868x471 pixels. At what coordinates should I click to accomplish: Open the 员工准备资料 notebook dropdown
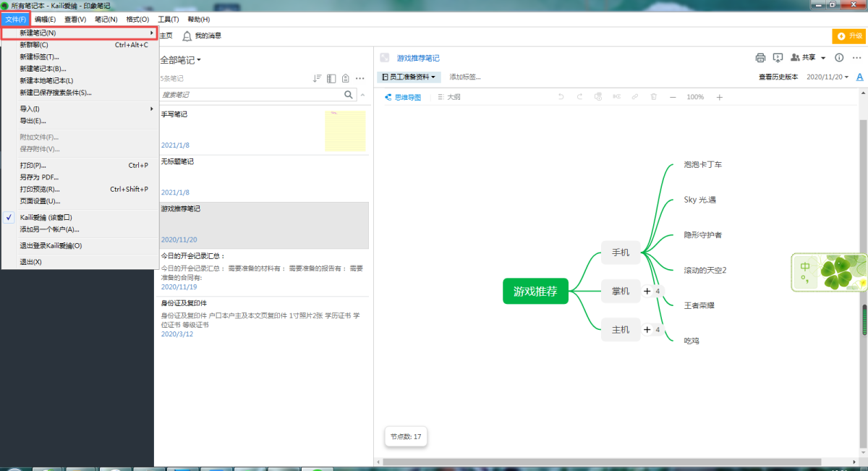409,77
